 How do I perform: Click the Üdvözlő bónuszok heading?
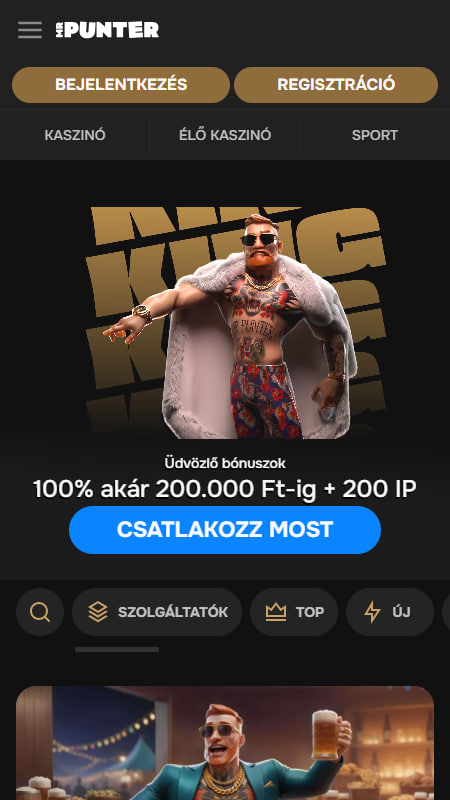[x=225, y=463]
